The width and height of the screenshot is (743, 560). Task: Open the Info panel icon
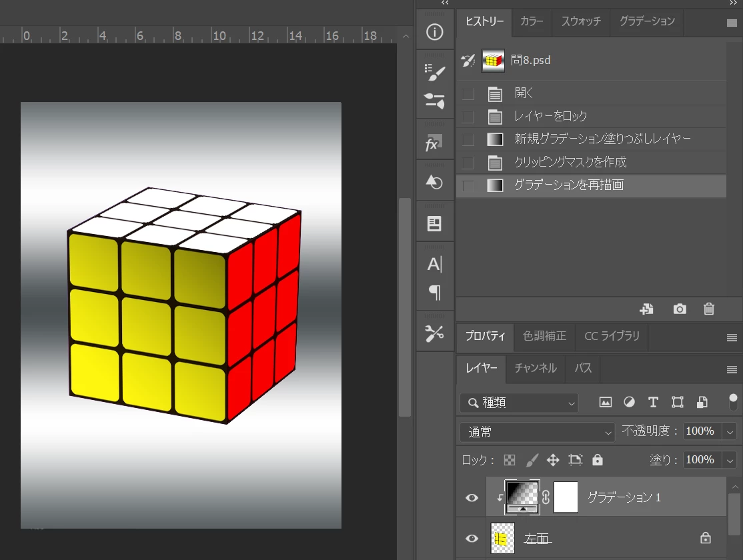click(x=434, y=32)
